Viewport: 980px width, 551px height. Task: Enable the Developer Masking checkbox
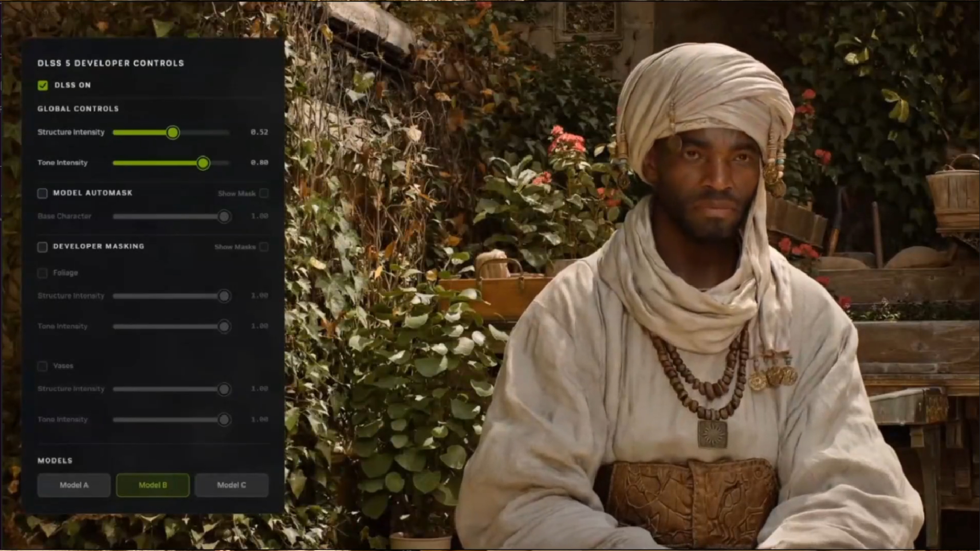coord(42,247)
